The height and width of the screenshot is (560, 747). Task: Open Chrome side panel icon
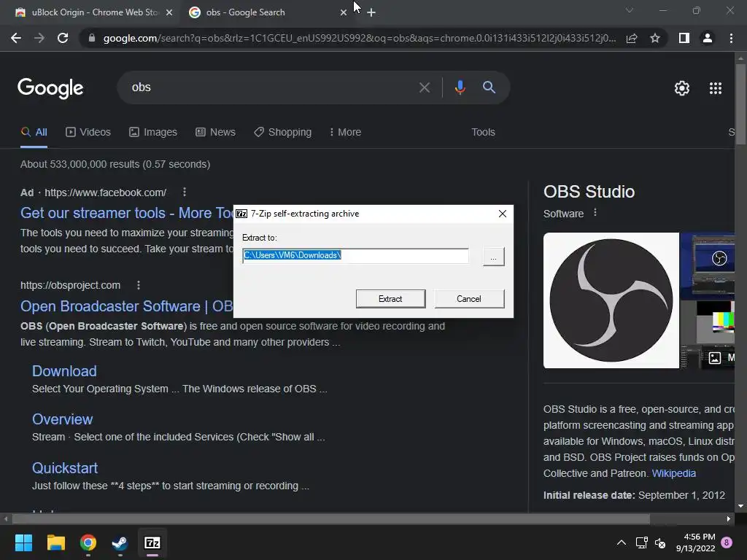684,38
